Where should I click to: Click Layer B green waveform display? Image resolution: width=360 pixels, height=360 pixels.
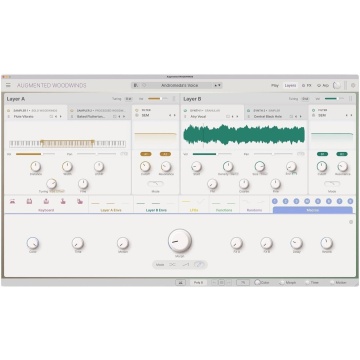point(244,135)
